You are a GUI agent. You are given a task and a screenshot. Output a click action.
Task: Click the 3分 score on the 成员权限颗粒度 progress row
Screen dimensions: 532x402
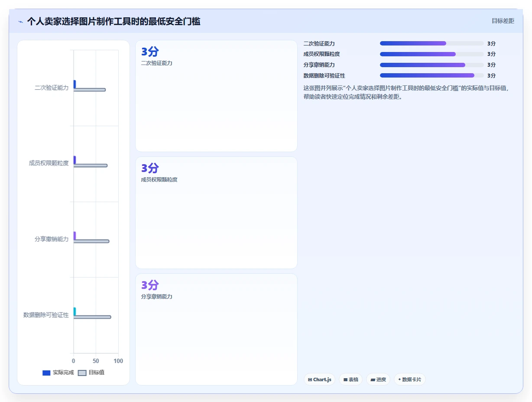tap(491, 54)
